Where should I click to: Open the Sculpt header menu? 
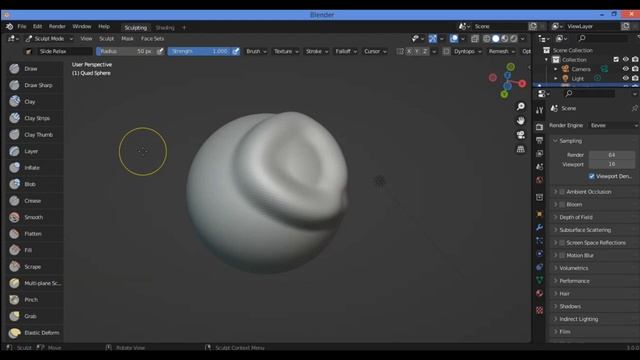107,39
